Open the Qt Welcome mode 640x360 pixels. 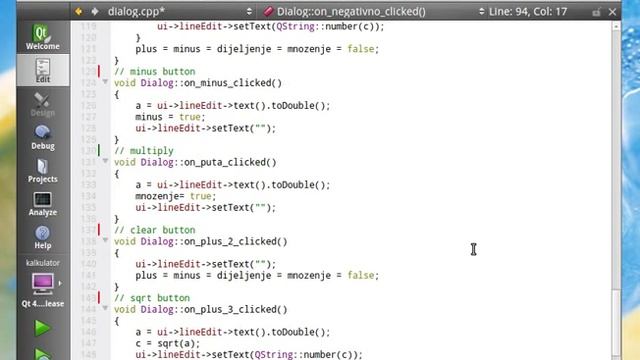43,37
